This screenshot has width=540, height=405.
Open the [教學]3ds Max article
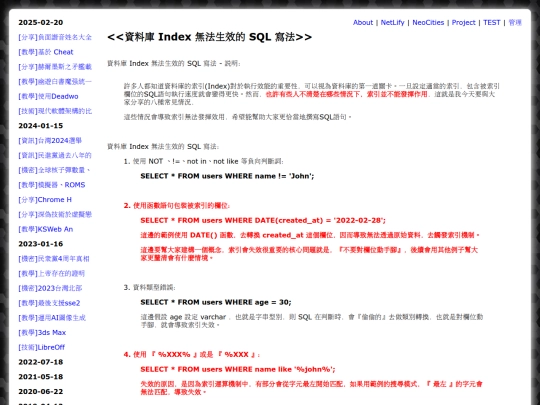coord(42,333)
